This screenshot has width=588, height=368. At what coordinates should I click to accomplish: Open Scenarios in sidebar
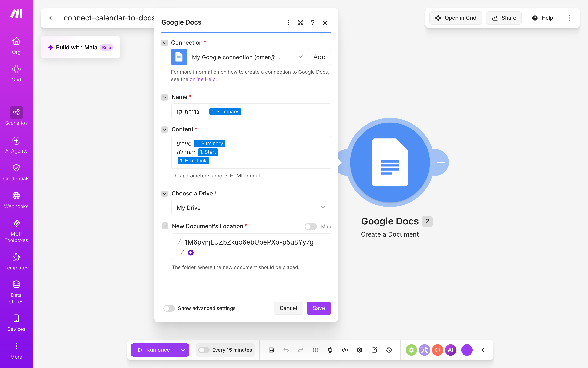tap(16, 116)
